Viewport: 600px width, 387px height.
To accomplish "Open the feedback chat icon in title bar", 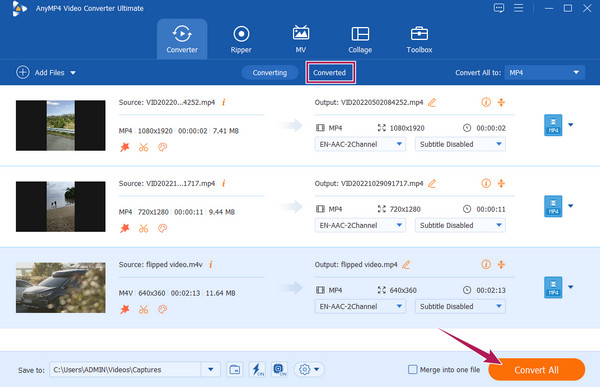I will [x=499, y=8].
